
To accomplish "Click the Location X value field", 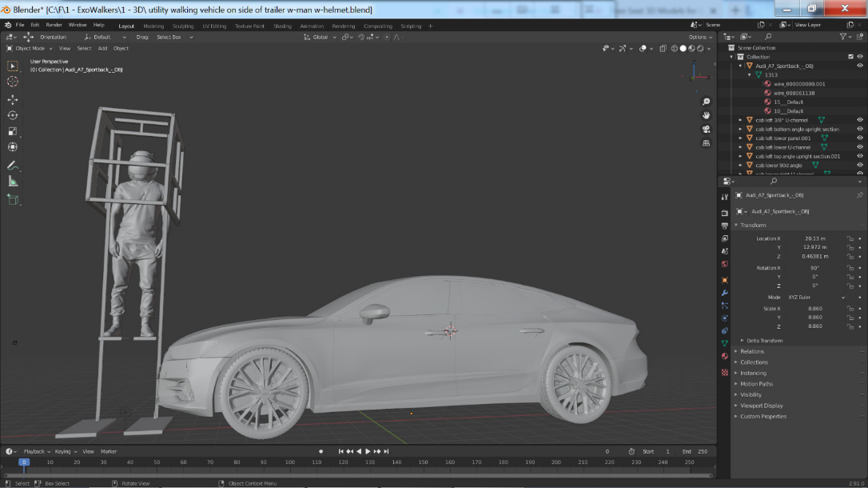I will pos(815,238).
